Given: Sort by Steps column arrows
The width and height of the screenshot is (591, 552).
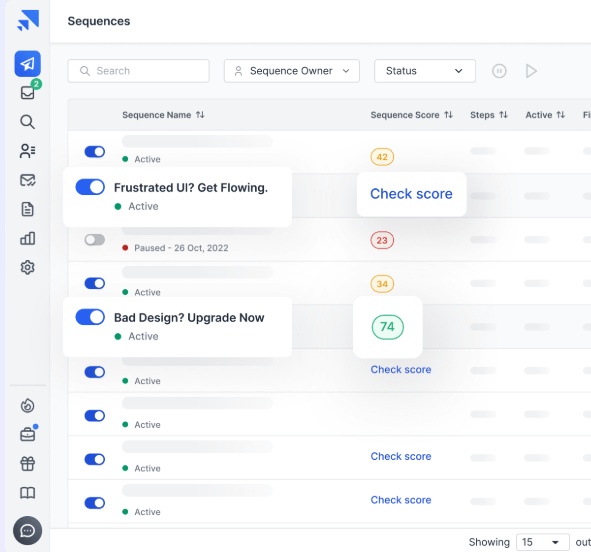Looking at the screenshot, I should pyautogui.click(x=504, y=115).
